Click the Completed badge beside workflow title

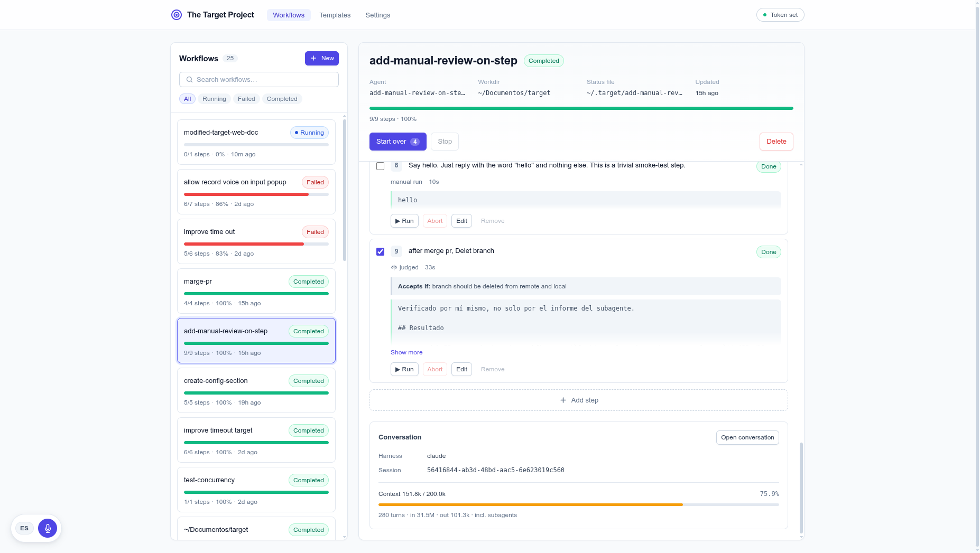(x=544, y=61)
